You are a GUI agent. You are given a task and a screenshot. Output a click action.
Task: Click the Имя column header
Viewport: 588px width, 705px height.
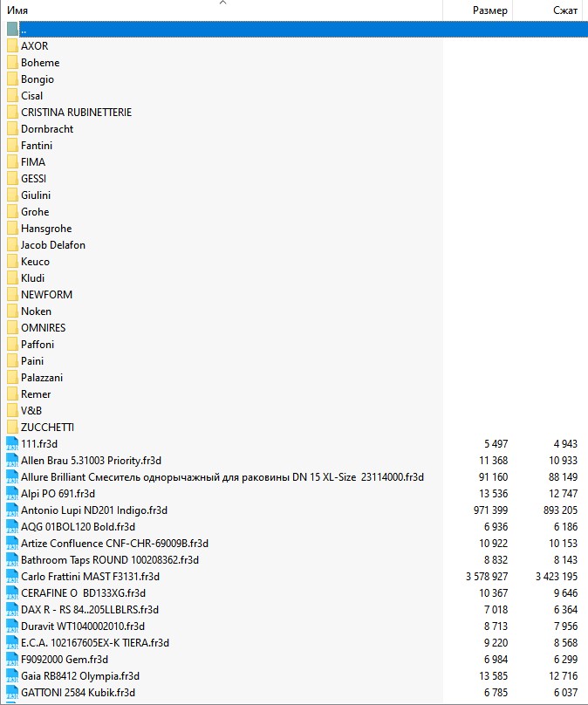click(x=222, y=10)
